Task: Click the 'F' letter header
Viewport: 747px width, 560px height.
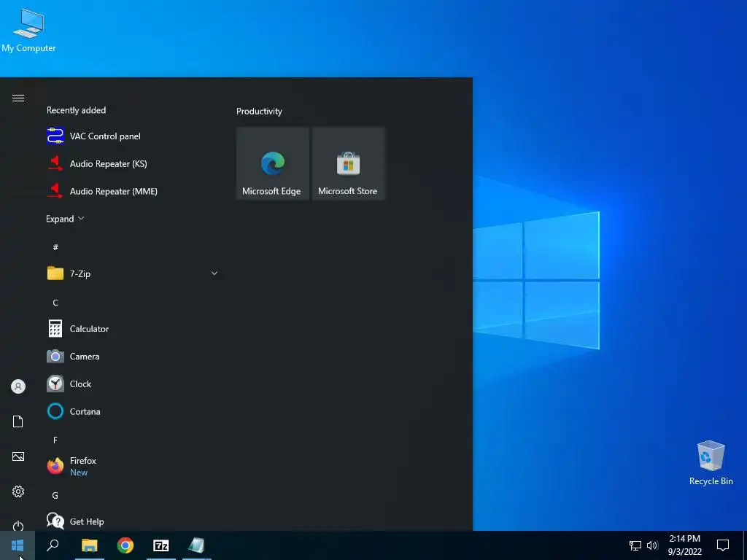Action: point(55,440)
